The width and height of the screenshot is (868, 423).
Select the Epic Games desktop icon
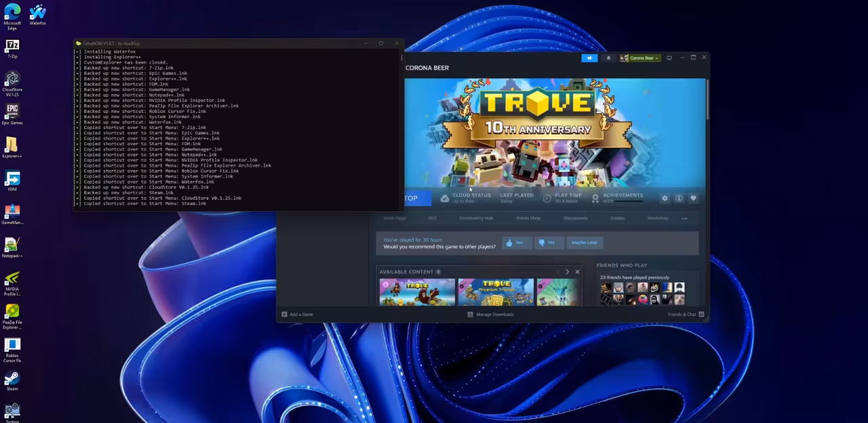click(12, 114)
